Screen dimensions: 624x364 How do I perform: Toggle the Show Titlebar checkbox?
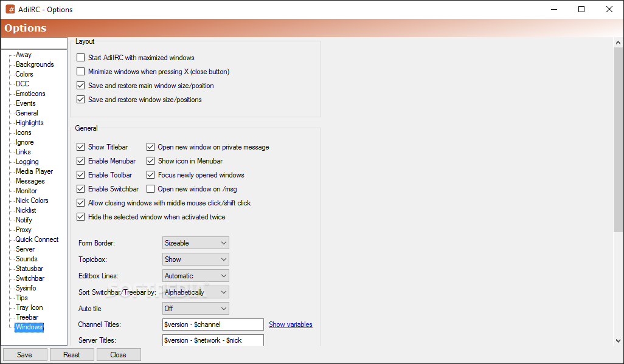point(81,147)
